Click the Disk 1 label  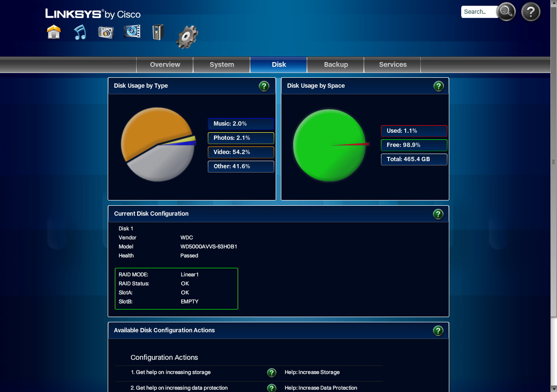126,229
